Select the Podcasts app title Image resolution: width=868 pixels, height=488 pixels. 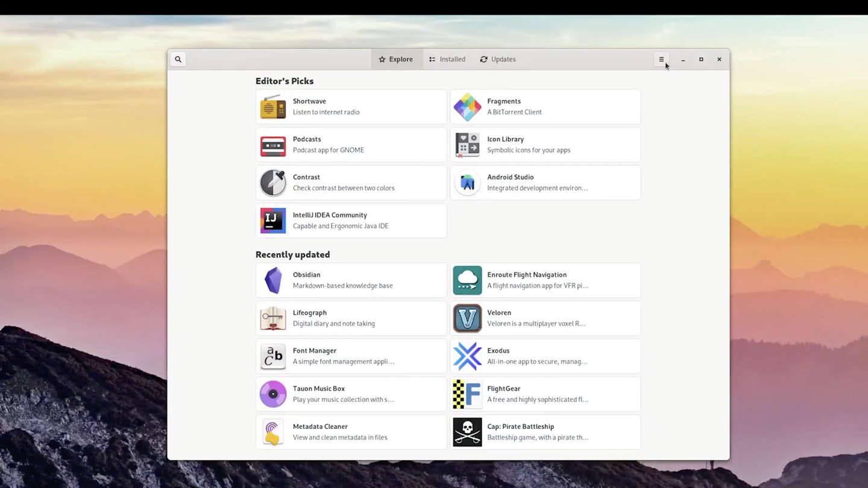(307, 139)
